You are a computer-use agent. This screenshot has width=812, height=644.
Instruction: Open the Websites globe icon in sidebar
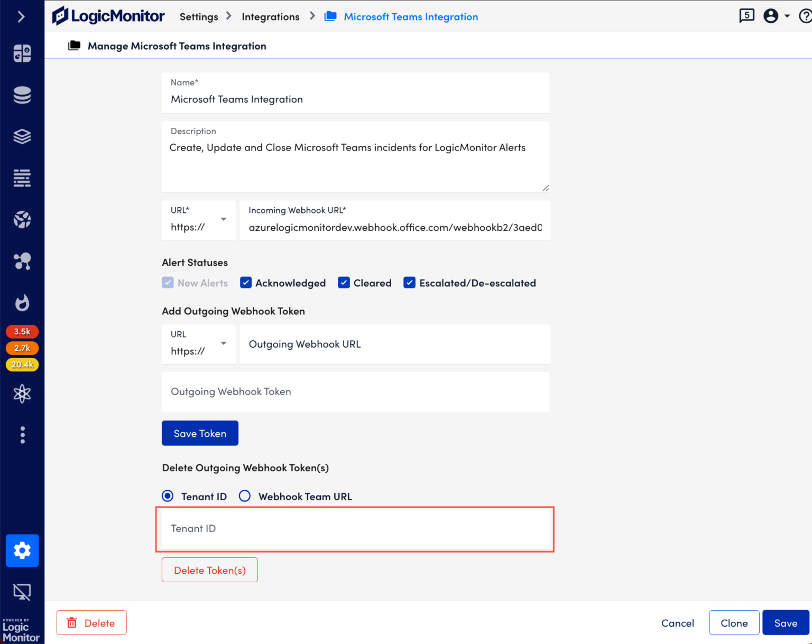coord(22,219)
